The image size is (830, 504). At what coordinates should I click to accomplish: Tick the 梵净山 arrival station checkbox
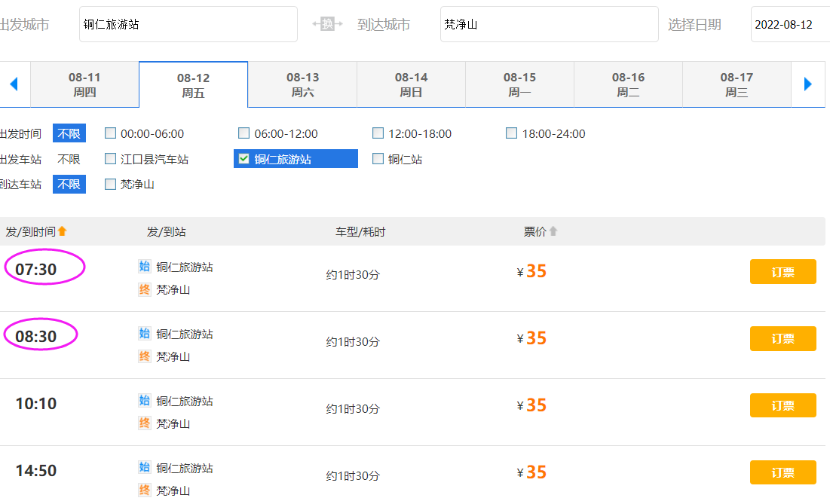(111, 184)
